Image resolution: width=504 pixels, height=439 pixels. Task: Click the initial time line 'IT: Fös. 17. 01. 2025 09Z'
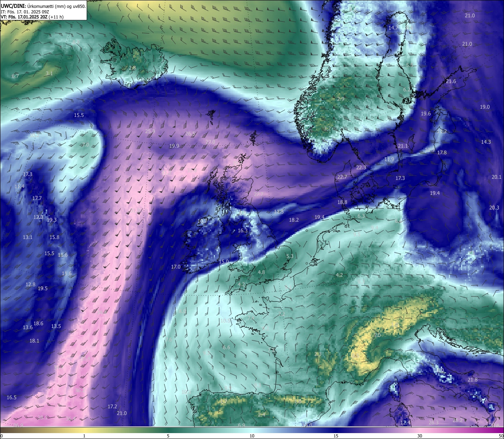point(25,12)
